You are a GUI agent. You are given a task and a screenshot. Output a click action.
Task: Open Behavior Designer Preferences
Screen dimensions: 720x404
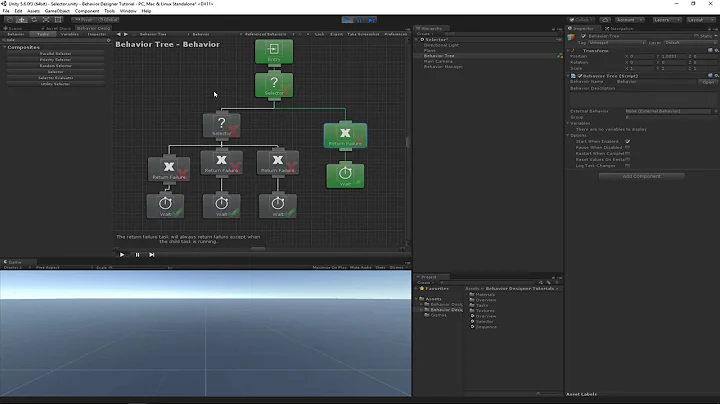395,34
